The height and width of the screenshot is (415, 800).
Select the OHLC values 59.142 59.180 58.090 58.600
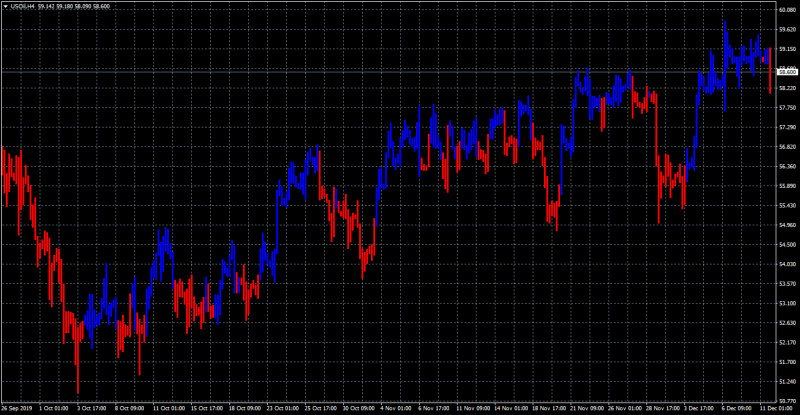73,7
